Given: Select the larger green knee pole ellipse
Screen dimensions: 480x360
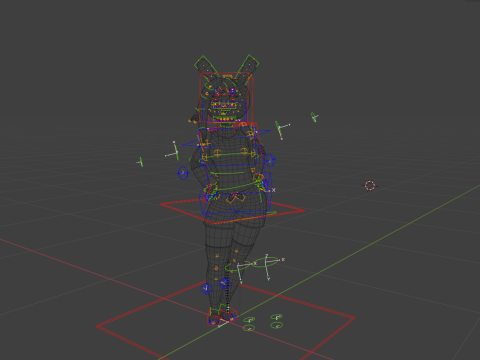Looking at the screenshot, I should pos(266,261).
